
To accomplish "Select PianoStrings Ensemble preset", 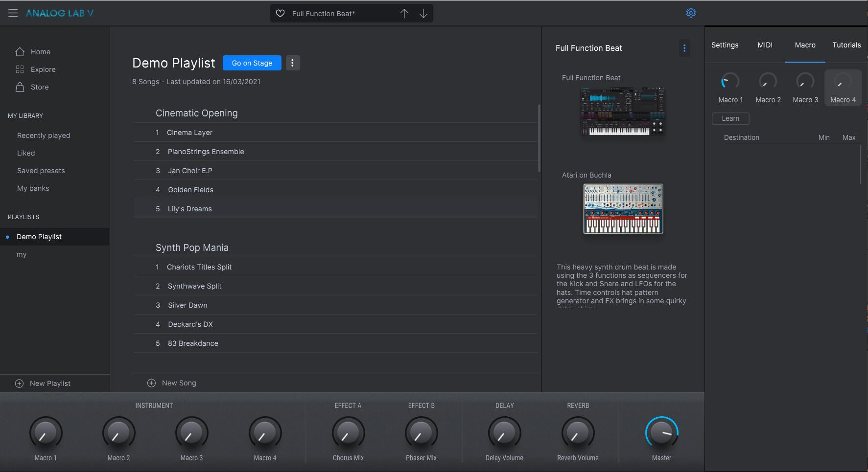I will (335, 152).
